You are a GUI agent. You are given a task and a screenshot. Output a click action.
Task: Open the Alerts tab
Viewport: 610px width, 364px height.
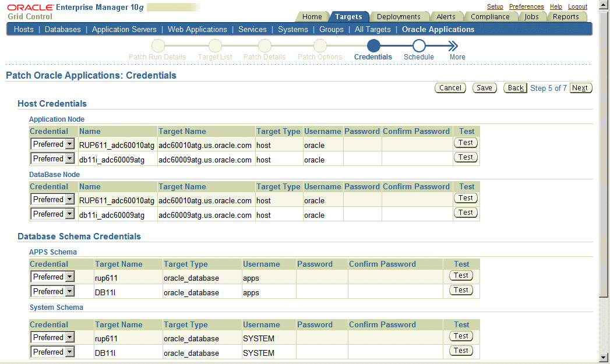point(446,17)
